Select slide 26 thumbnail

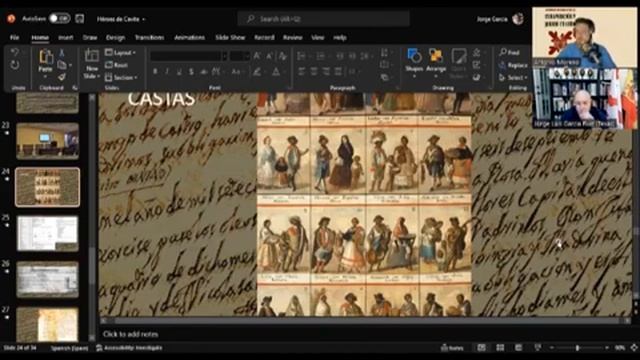click(x=47, y=280)
